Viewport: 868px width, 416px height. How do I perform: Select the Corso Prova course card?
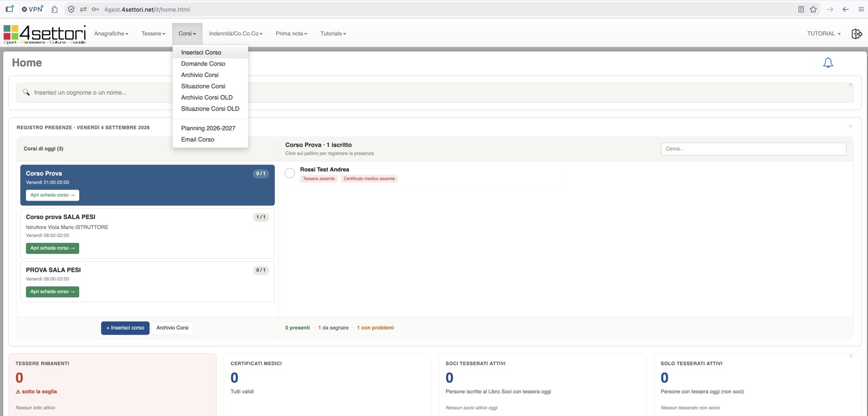coord(148,185)
